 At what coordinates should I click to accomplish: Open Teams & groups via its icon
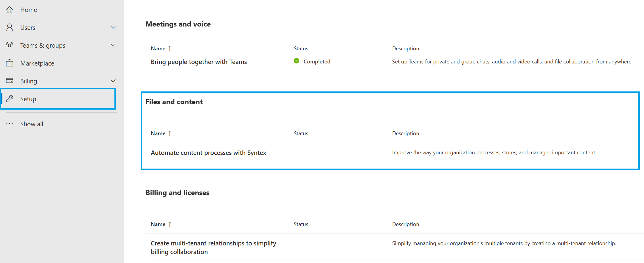[x=10, y=45]
